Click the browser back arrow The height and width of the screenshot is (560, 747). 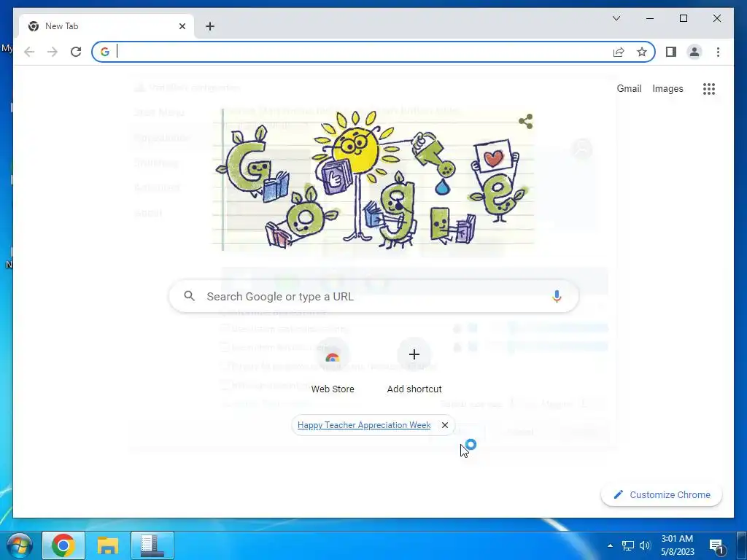pos(29,52)
